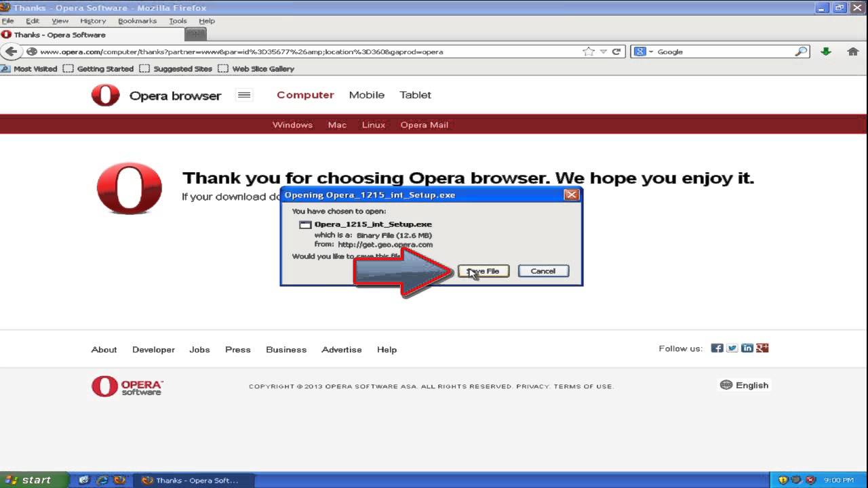868x488 pixels.
Task: Open the Google Plus follow icon
Action: pos(762,348)
